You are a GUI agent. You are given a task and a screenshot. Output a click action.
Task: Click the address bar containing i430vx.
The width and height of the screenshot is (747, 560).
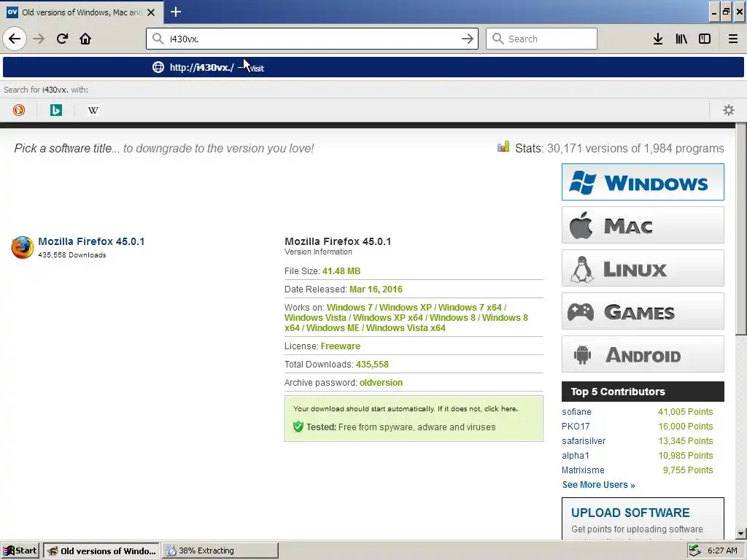pos(312,39)
